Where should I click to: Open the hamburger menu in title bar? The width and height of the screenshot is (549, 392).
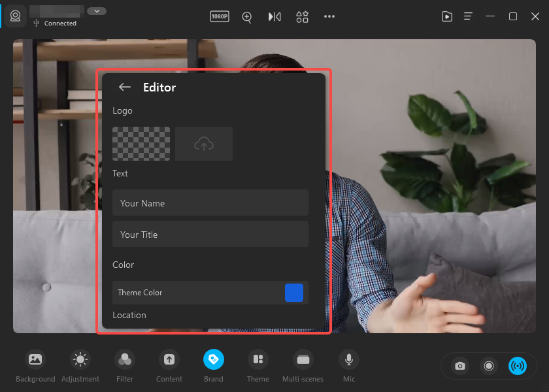[x=469, y=17]
